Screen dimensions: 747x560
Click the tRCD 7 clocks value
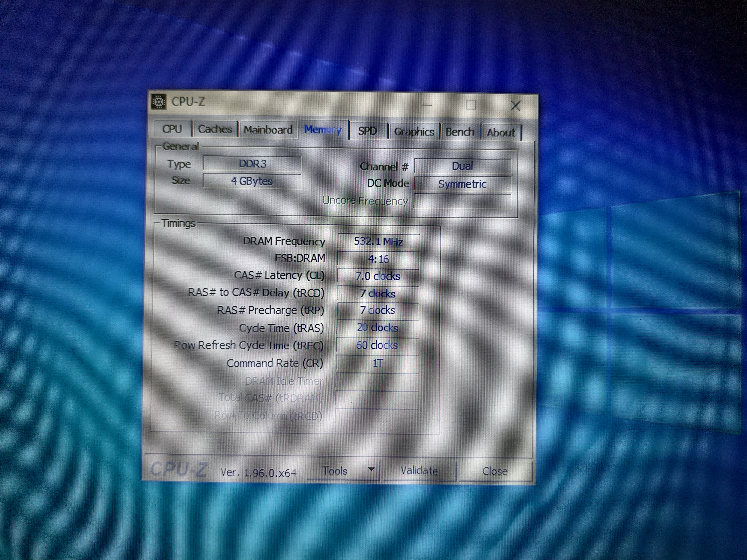378,294
